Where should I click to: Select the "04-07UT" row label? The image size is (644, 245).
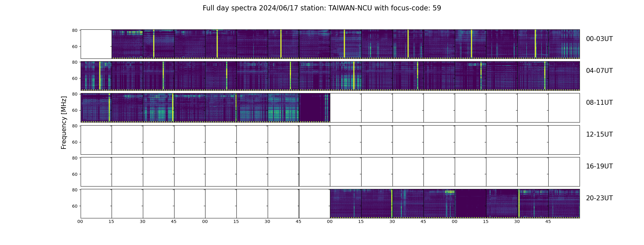click(x=599, y=71)
